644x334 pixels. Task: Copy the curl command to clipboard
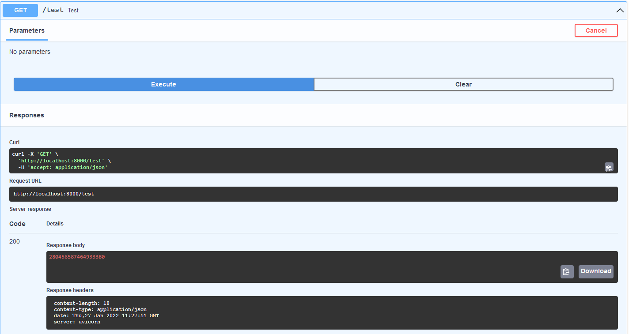pos(609,167)
